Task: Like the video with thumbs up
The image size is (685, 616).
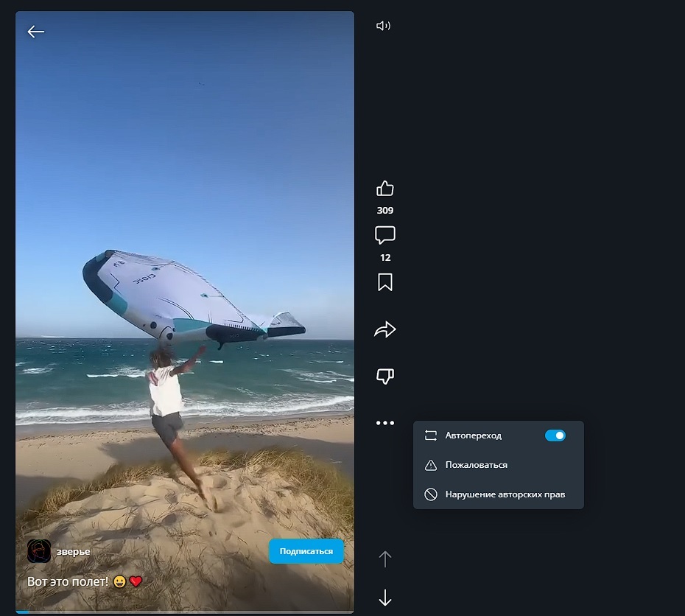Action: [x=384, y=189]
